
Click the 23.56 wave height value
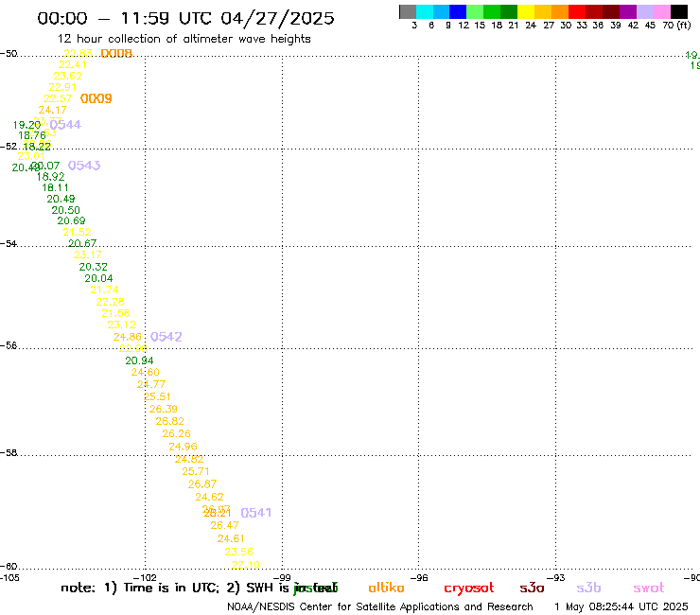point(238,552)
